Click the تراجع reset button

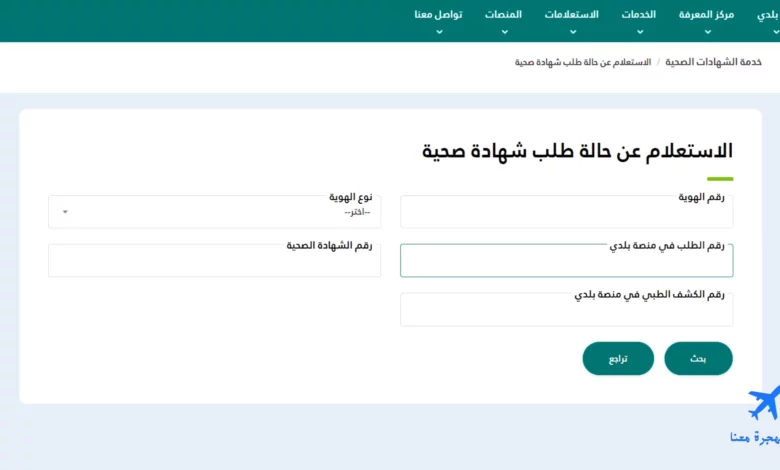(x=618, y=359)
